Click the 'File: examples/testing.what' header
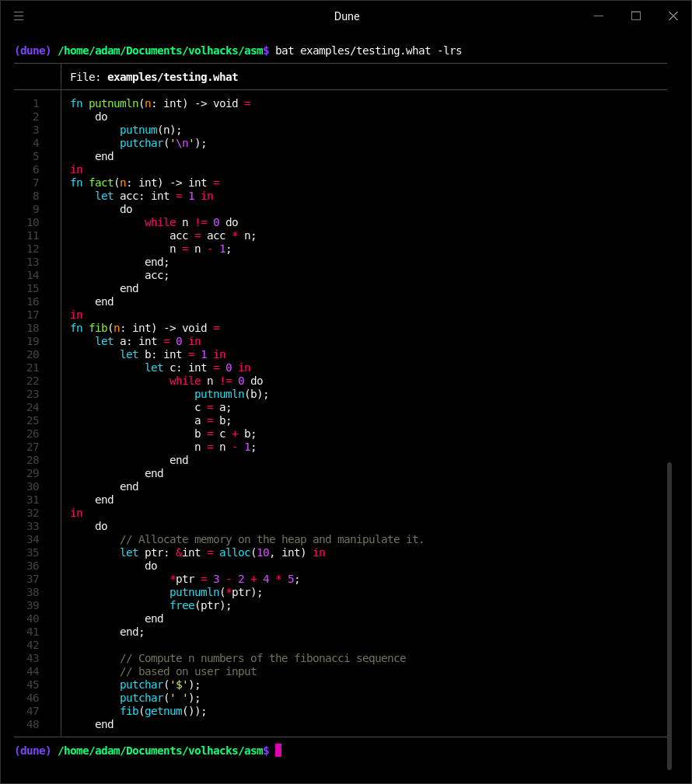The image size is (692, 784). [x=154, y=77]
